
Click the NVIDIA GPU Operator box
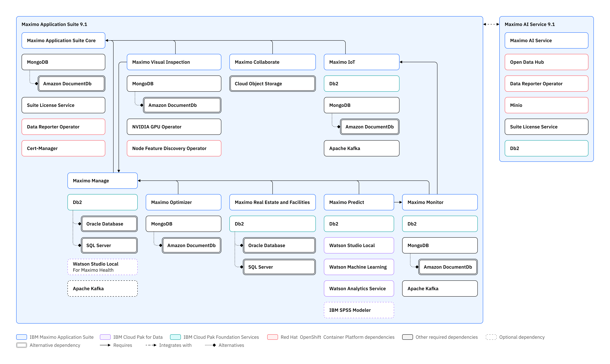(x=174, y=127)
